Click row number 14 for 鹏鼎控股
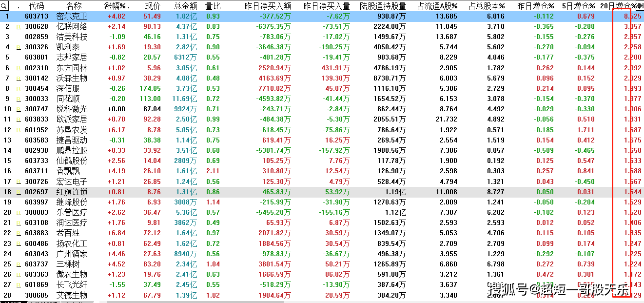 click(7, 151)
